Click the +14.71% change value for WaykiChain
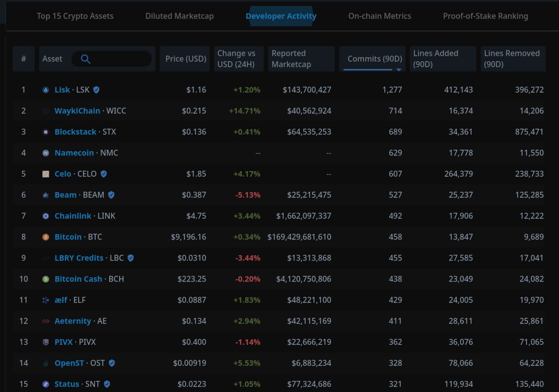The height and width of the screenshot is (392, 559). tap(245, 111)
